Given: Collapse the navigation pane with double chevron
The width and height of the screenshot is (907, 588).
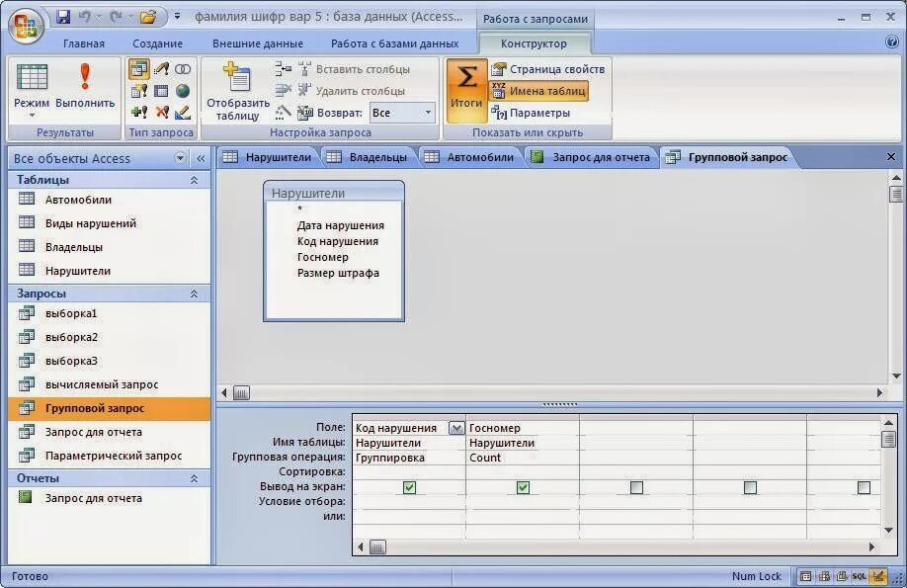Looking at the screenshot, I should 201,158.
